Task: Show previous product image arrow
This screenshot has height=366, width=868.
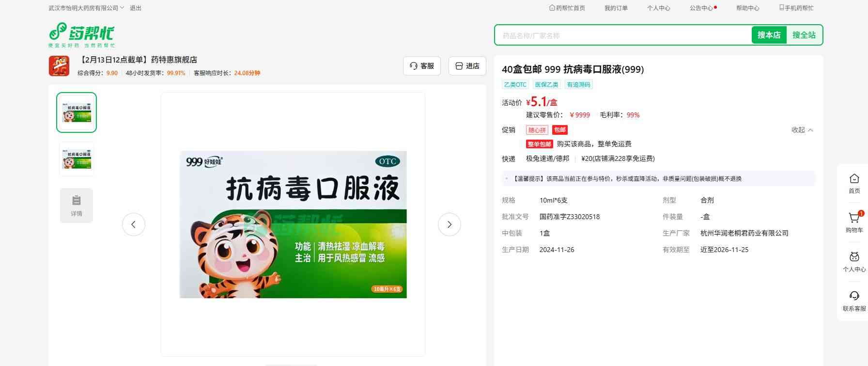Action: click(134, 224)
